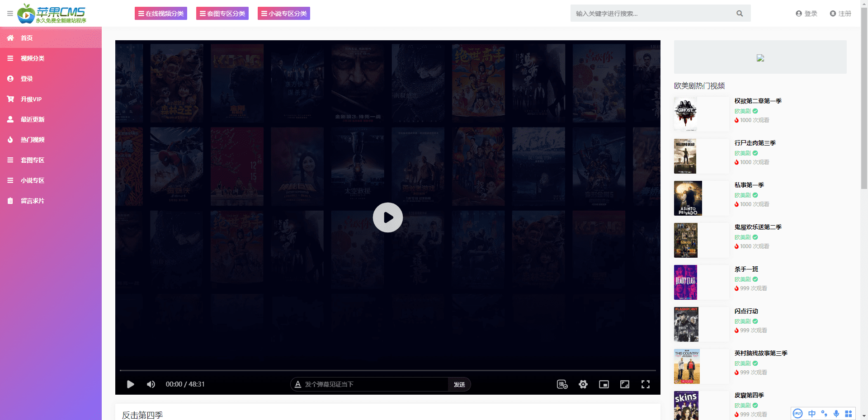This screenshot has height=420, width=868.
Task: Click the 苹果CMS logo
Action: (52, 14)
